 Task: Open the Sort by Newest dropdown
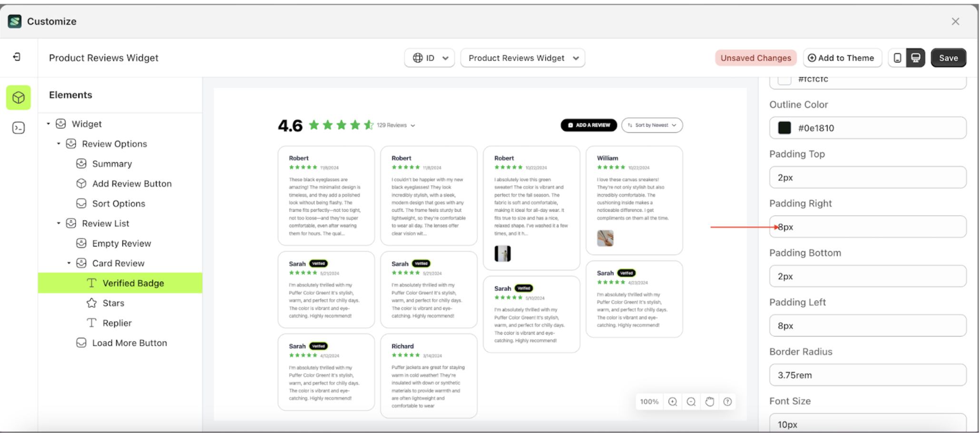click(x=652, y=125)
